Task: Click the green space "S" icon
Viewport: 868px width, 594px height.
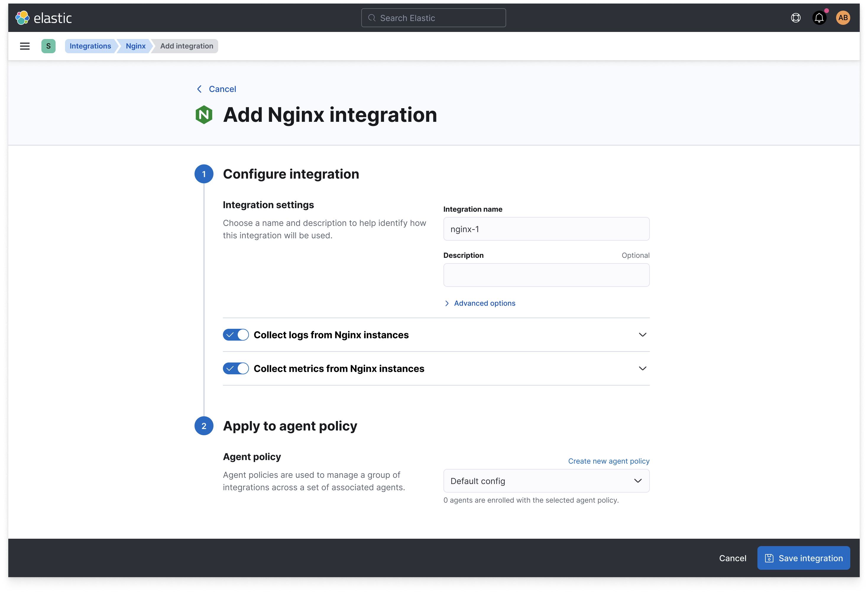Action: click(48, 46)
